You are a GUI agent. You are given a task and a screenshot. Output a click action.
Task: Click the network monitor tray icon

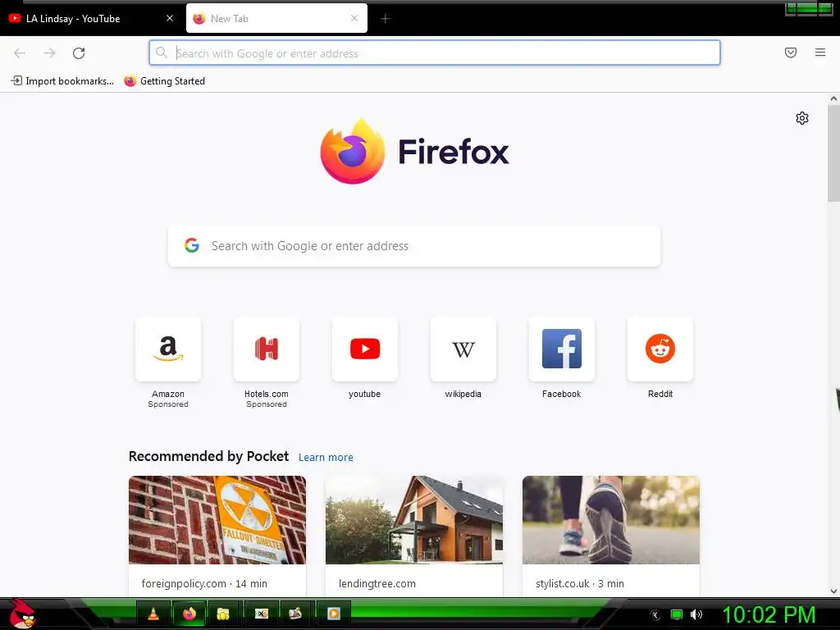pos(677,614)
